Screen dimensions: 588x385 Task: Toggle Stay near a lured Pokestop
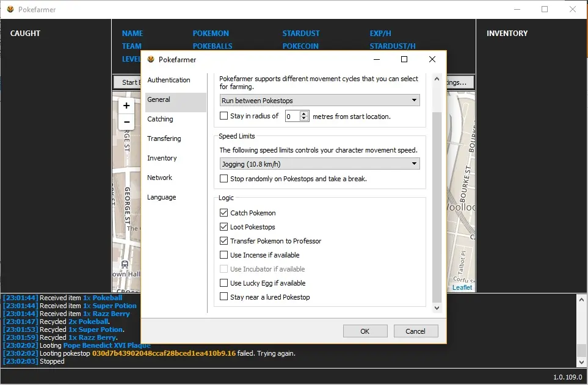click(x=223, y=297)
